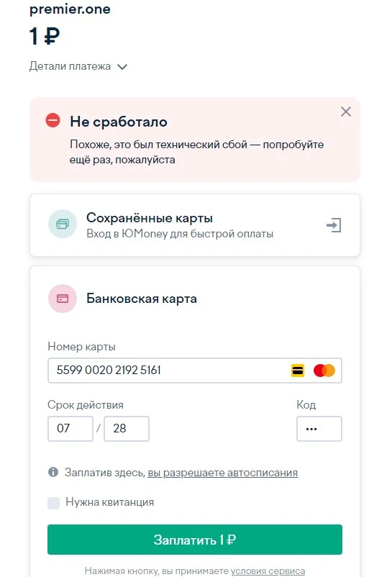Open the условия сервиса link
The width and height of the screenshot is (392, 577).
(x=268, y=571)
